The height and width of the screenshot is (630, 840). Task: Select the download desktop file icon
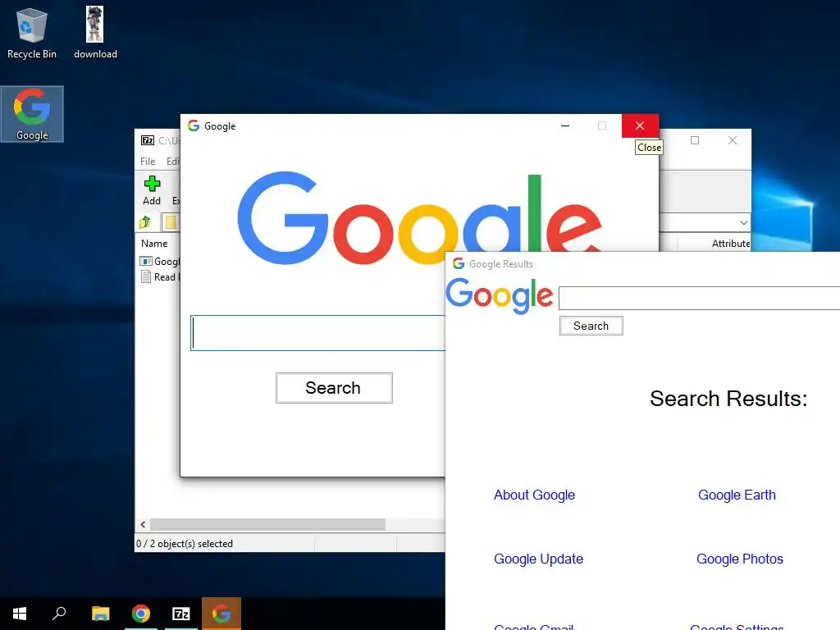pos(95,33)
